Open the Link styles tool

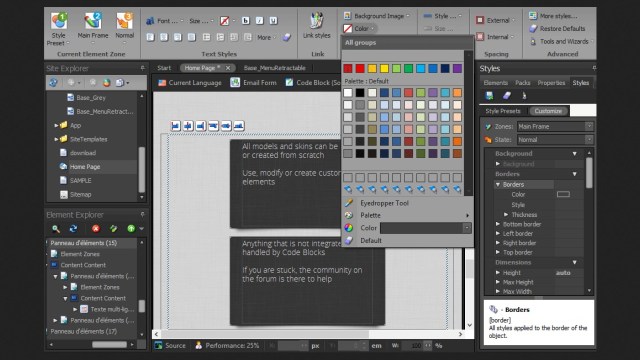click(317, 25)
